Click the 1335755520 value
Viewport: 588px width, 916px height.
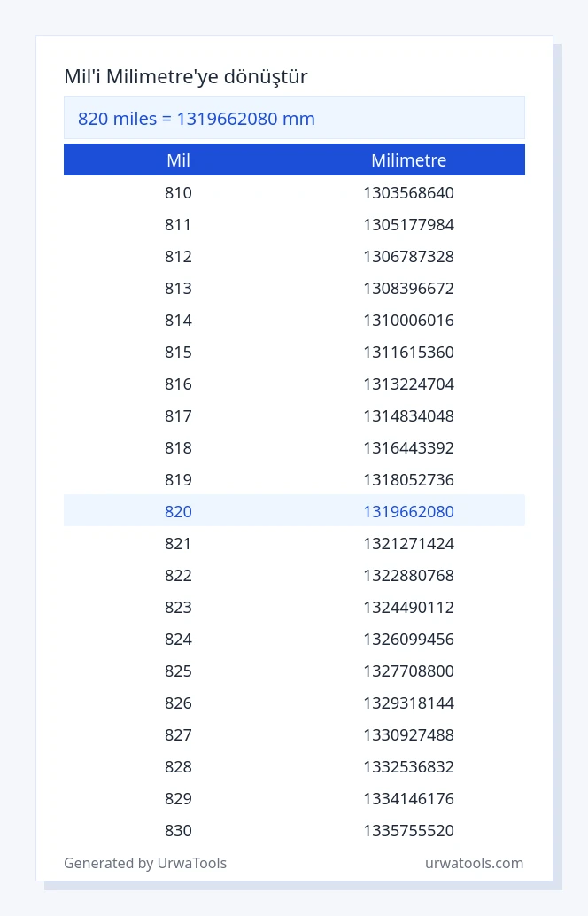[x=409, y=830]
